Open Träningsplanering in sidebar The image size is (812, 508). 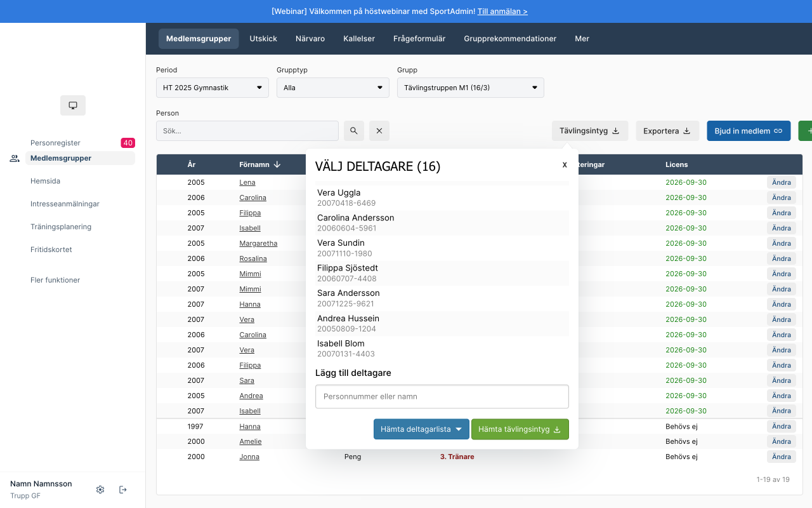click(x=61, y=227)
